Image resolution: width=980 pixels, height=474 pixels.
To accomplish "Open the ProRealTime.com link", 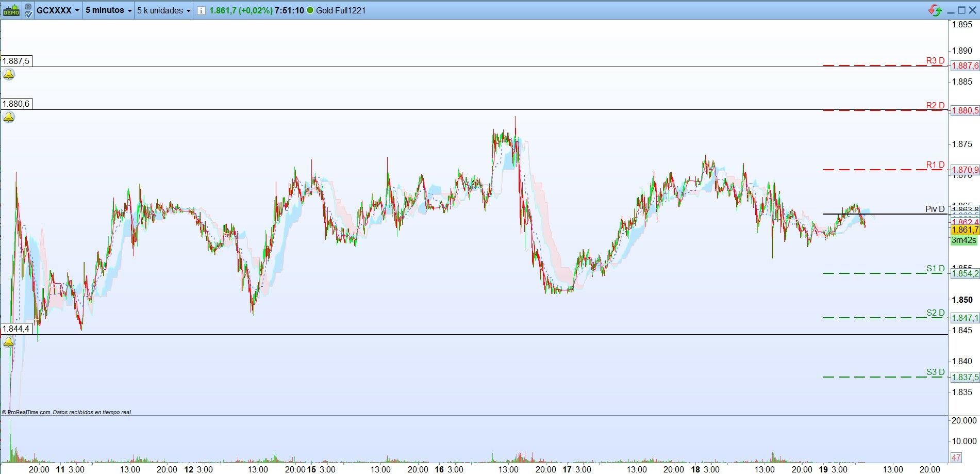I will click(x=28, y=412).
